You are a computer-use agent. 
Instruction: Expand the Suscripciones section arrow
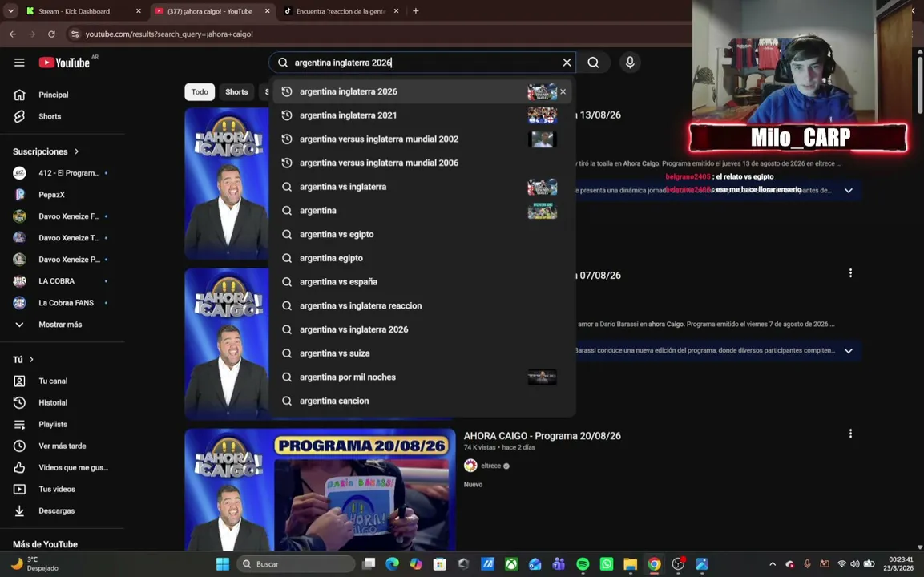click(x=77, y=151)
